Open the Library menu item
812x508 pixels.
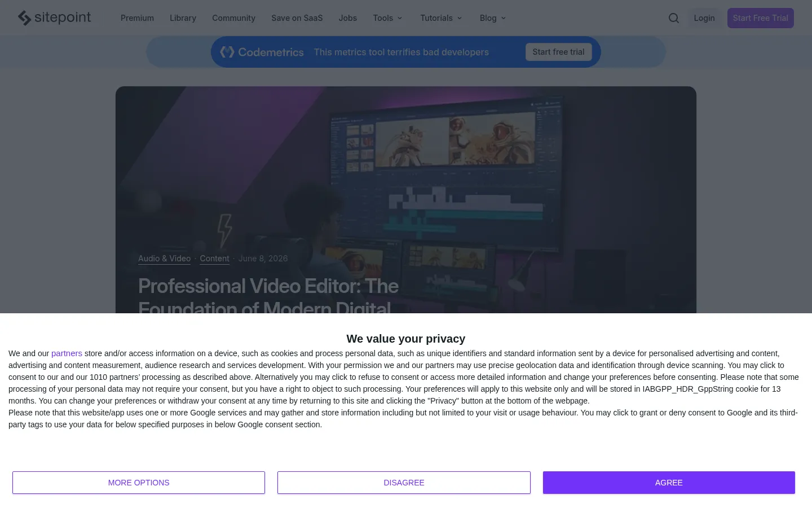[x=183, y=18]
